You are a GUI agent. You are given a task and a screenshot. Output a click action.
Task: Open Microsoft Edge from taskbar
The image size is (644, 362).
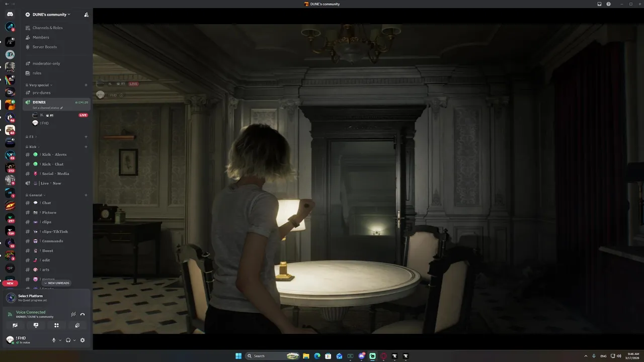click(x=317, y=356)
